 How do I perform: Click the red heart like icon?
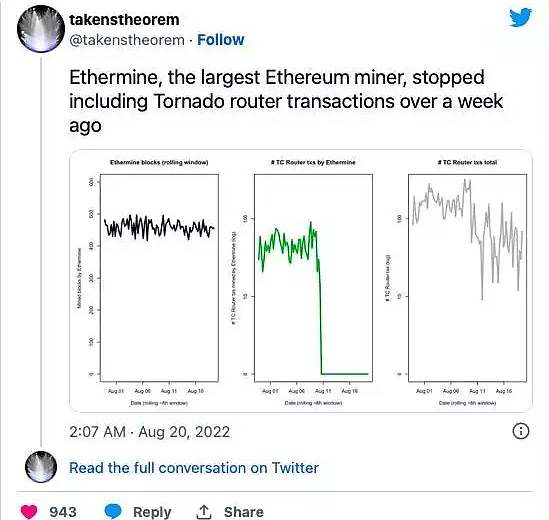point(29,512)
